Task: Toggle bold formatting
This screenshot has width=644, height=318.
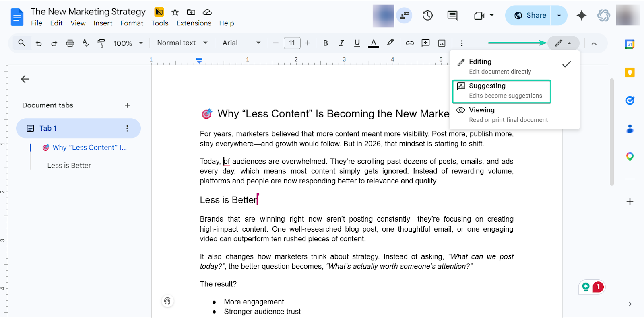Action: click(326, 43)
